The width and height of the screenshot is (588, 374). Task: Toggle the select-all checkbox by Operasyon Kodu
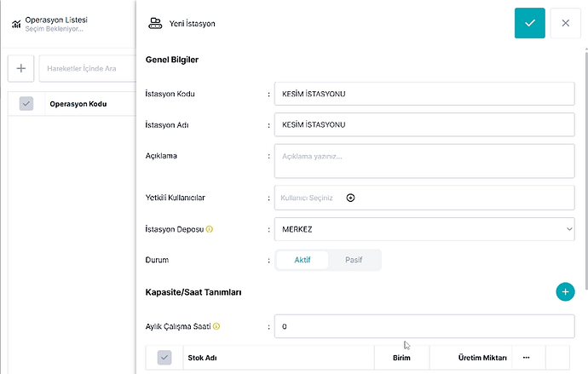(x=26, y=104)
